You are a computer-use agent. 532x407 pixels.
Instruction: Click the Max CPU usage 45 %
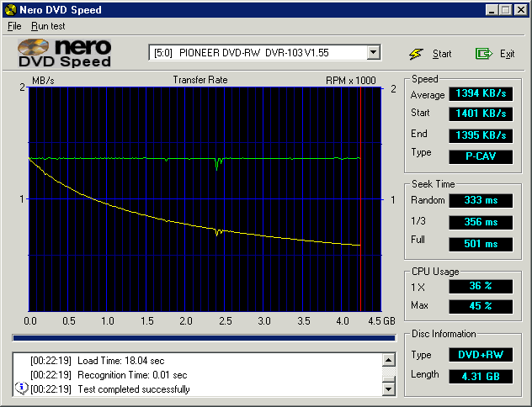tap(481, 306)
